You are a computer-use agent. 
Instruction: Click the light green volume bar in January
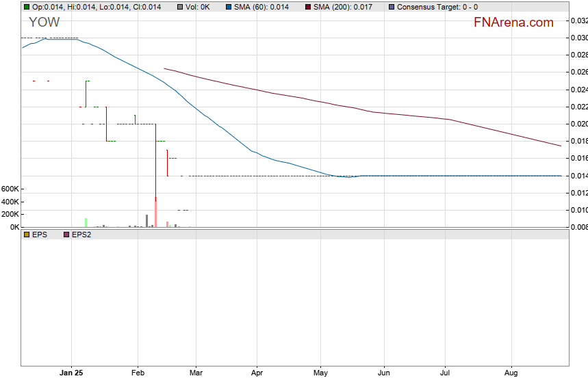pos(86,222)
